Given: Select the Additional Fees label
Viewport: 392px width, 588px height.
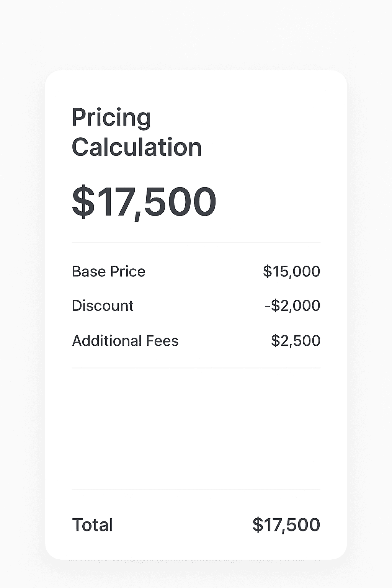Looking at the screenshot, I should click(125, 341).
